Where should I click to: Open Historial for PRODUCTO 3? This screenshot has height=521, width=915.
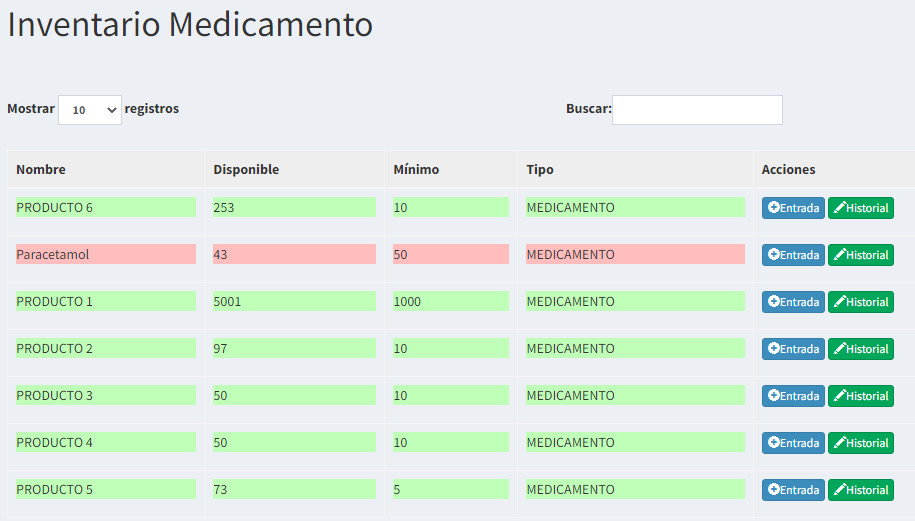[861, 396]
